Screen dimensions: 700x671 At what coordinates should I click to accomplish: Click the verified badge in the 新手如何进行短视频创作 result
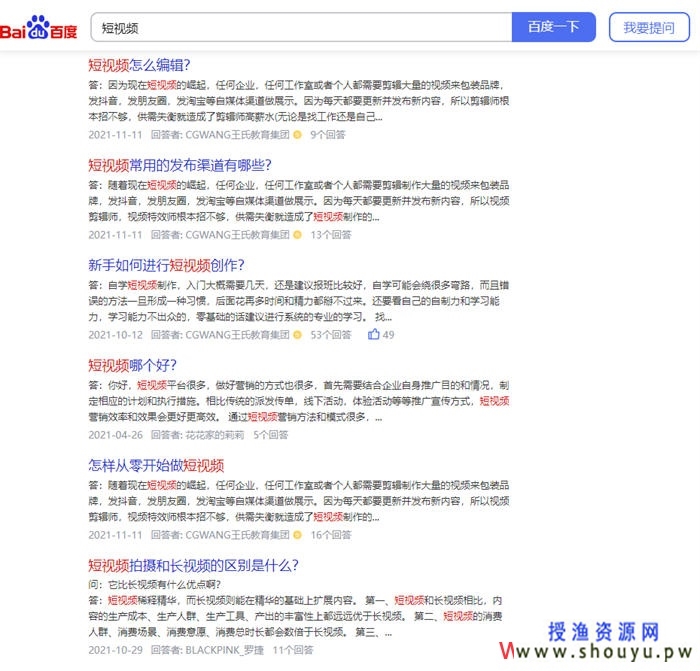[x=297, y=335]
